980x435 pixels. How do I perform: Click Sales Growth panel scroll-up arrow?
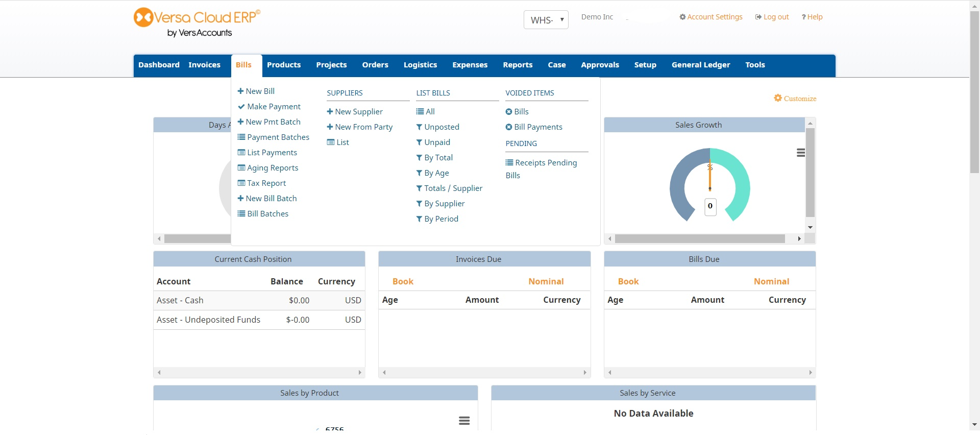pos(810,123)
